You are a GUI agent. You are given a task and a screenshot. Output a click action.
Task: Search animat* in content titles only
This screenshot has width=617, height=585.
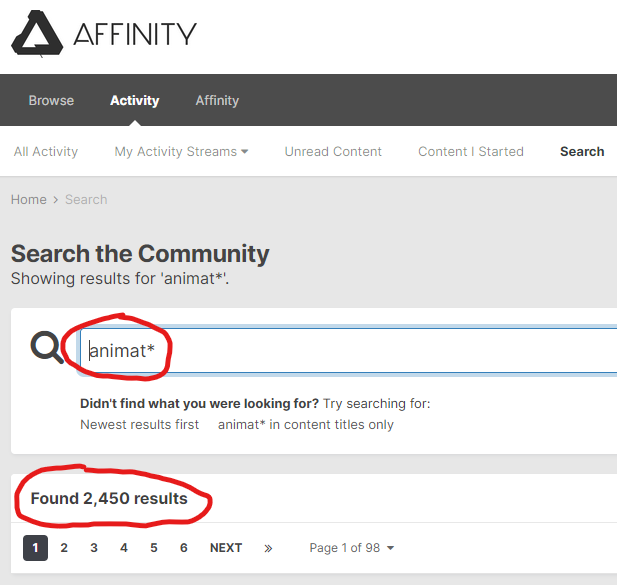click(x=306, y=424)
